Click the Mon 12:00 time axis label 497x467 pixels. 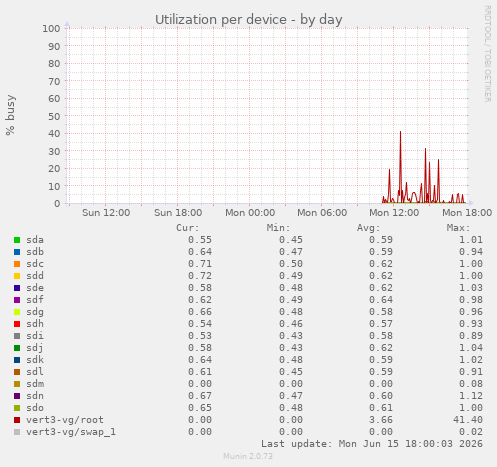coord(394,213)
